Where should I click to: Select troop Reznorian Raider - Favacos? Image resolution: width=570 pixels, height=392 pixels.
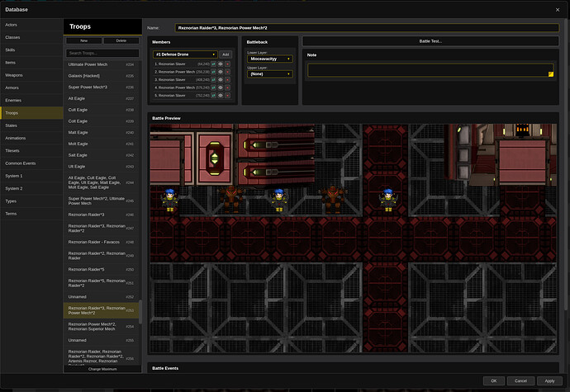point(101,242)
